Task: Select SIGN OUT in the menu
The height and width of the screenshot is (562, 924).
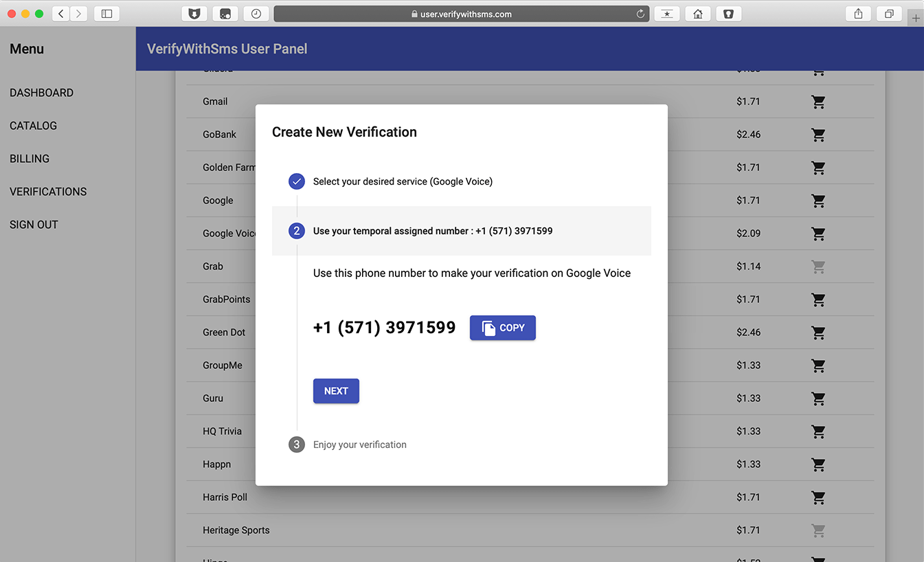Action: point(34,225)
